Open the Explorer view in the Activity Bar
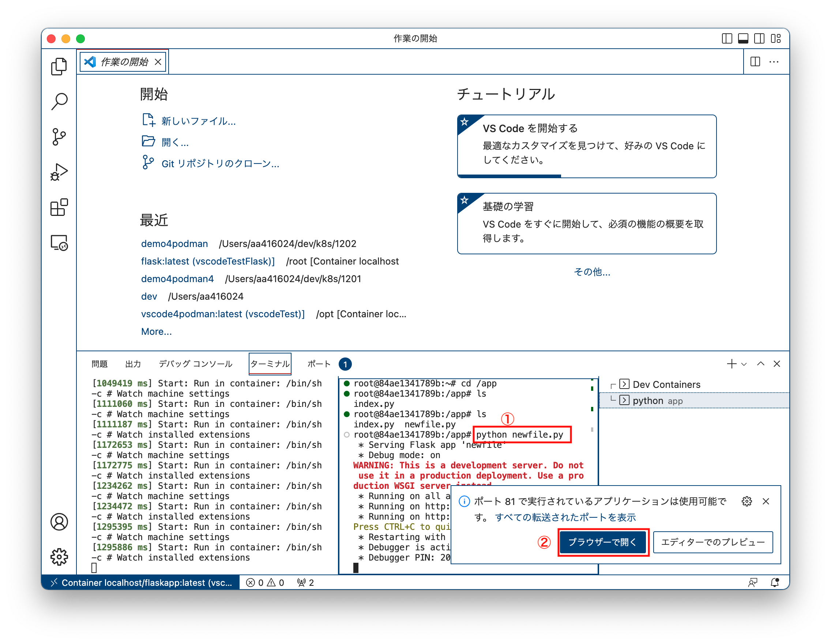This screenshot has width=831, height=644. point(59,65)
